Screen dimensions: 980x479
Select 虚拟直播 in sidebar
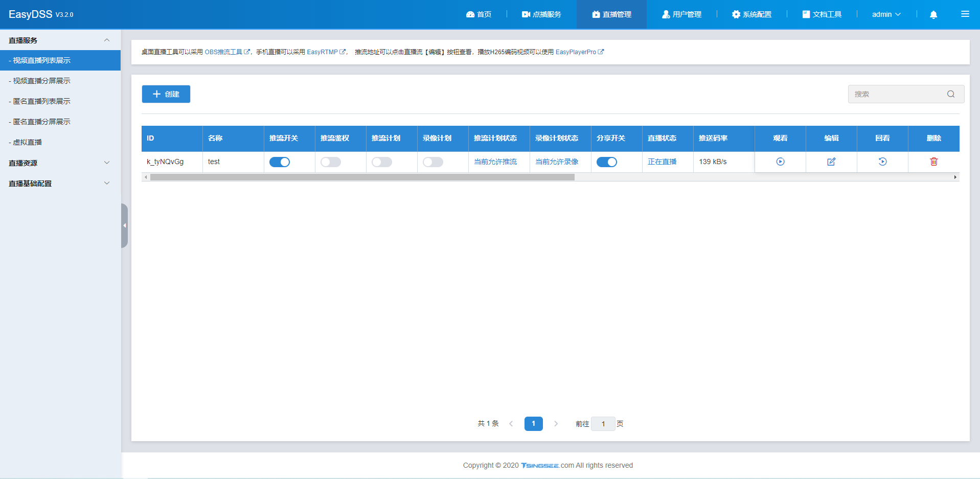[x=60, y=142]
